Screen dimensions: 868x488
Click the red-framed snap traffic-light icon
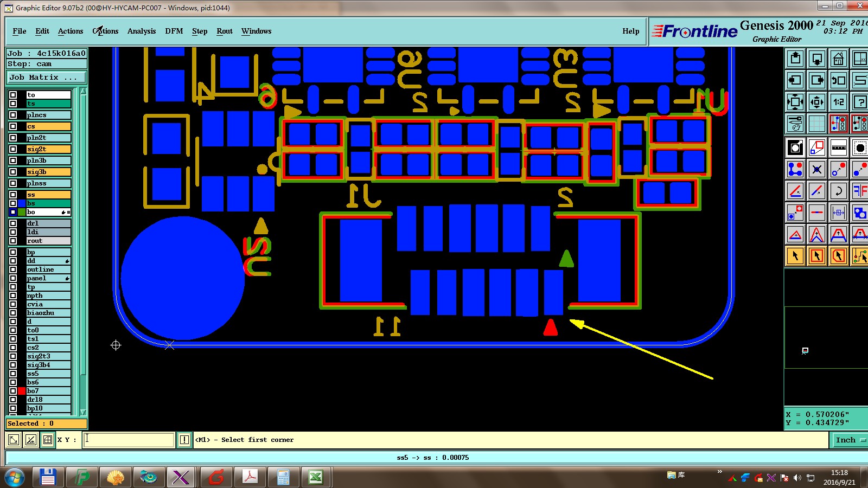(x=839, y=124)
